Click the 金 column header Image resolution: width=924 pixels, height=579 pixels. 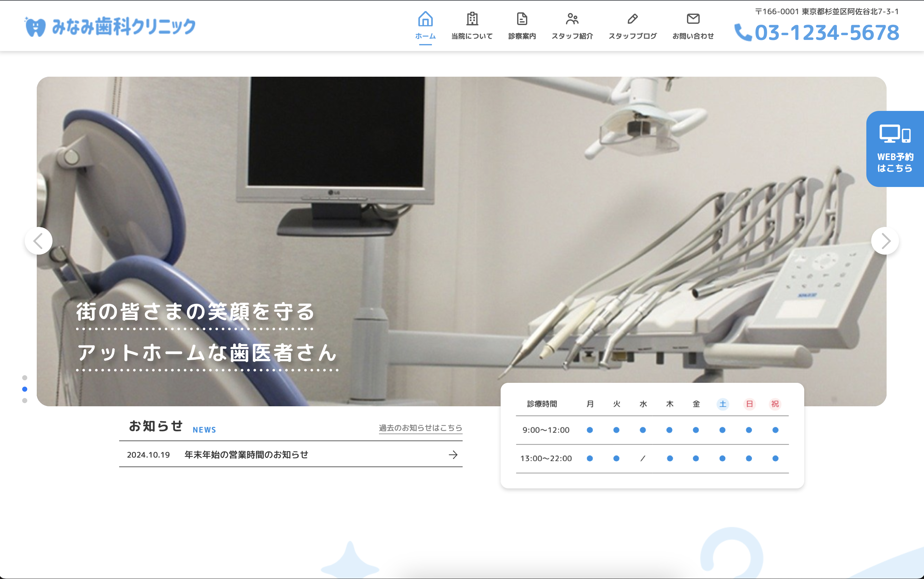tap(696, 404)
